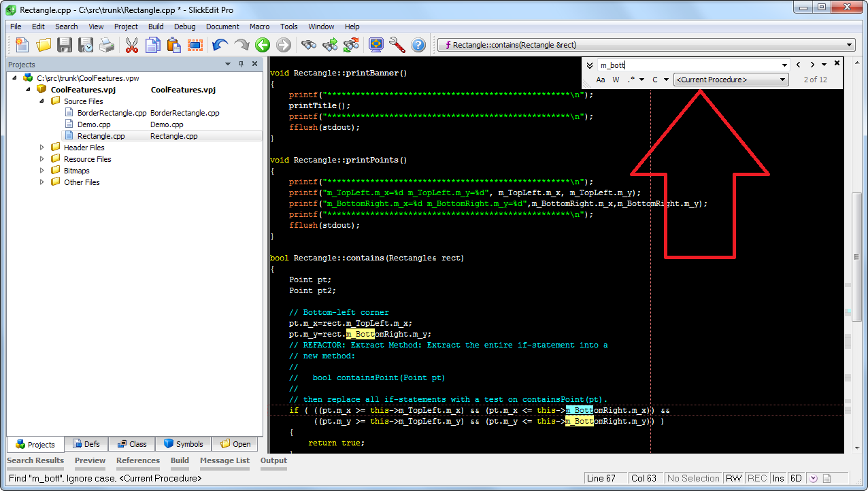Expand the Header Files folder
868x491 pixels.
[41, 147]
